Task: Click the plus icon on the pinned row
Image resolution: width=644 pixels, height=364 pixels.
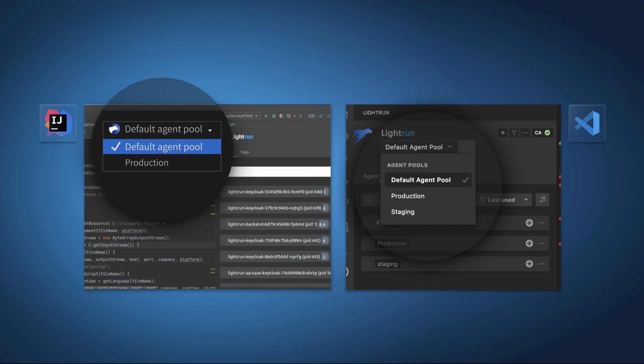Action: [x=529, y=223]
